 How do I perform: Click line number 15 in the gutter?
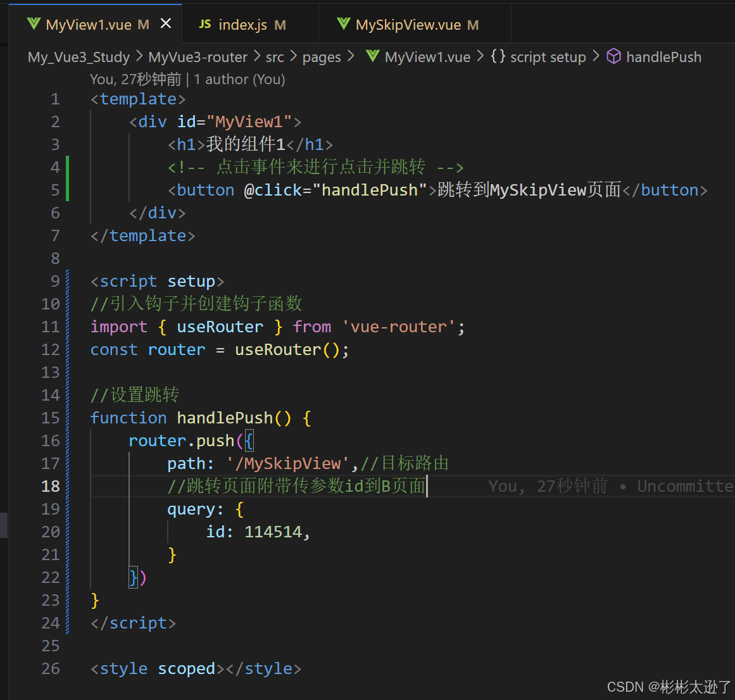[51, 418]
